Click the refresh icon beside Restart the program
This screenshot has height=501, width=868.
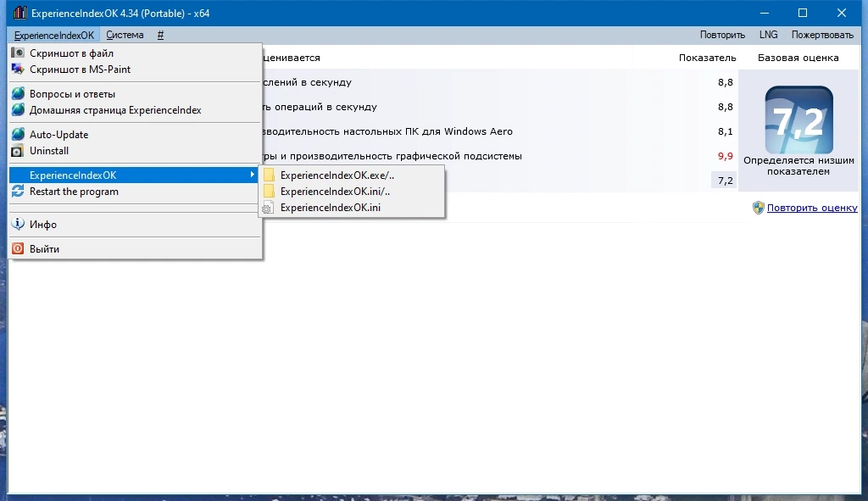point(18,191)
